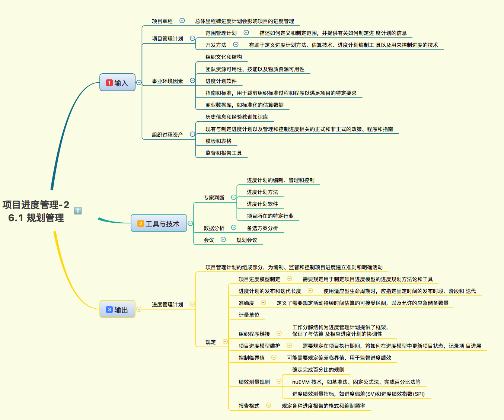The width and height of the screenshot is (504, 420).
Task: Click the minus icon beside 数据分析
Action: 234,227
